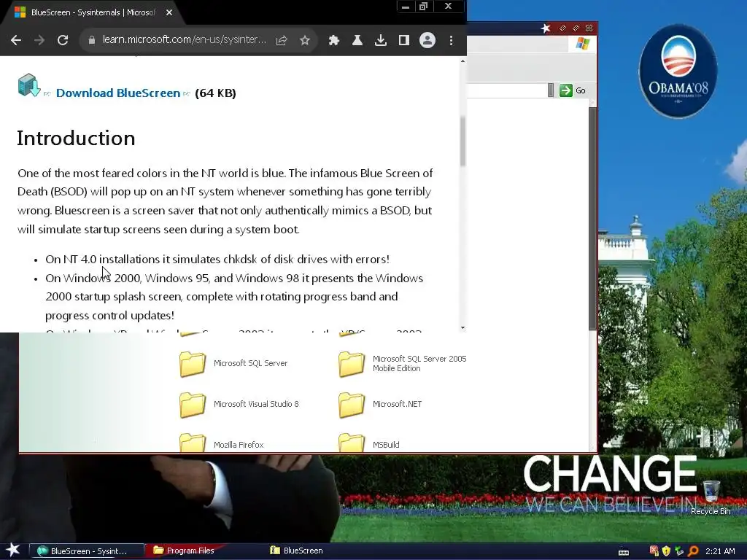Open the Chrome Labs flask icon
This screenshot has height=560, width=747.
coord(357,41)
